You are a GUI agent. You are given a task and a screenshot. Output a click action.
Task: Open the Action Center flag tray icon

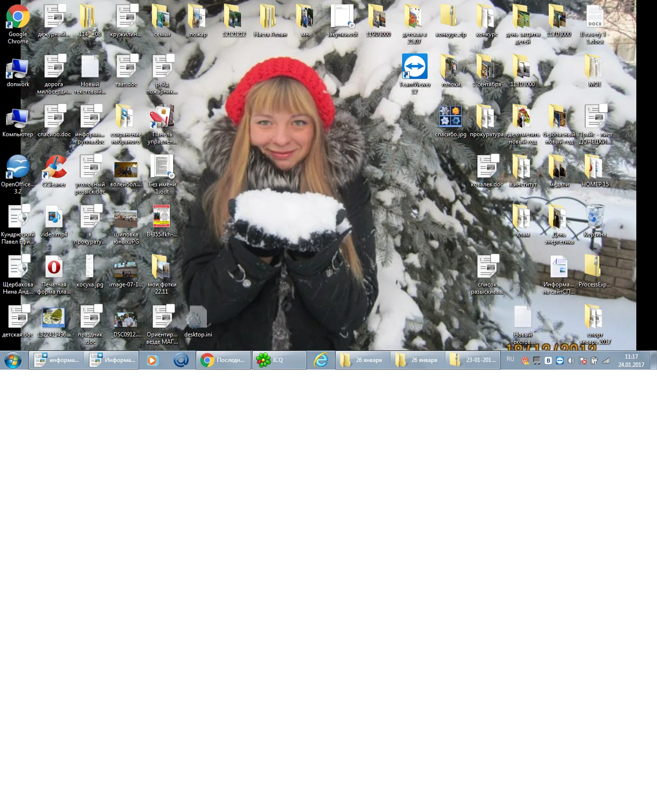coord(583,361)
